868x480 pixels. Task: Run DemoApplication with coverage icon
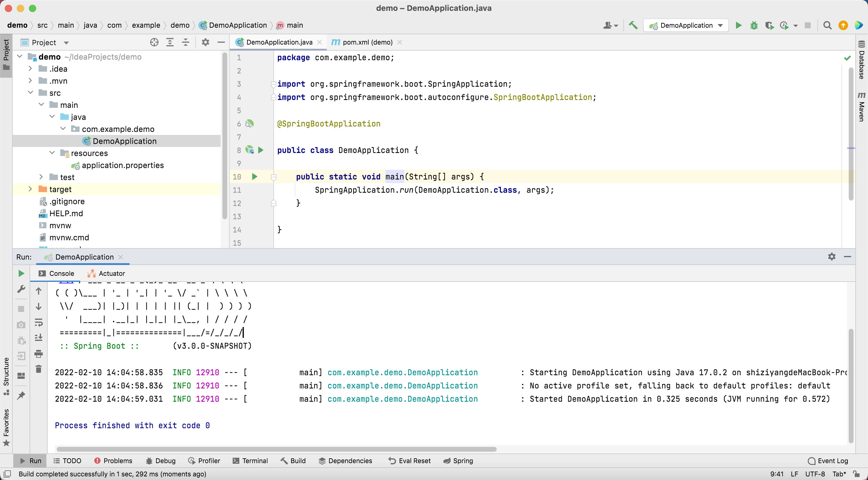pyautogui.click(x=770, y=25)
